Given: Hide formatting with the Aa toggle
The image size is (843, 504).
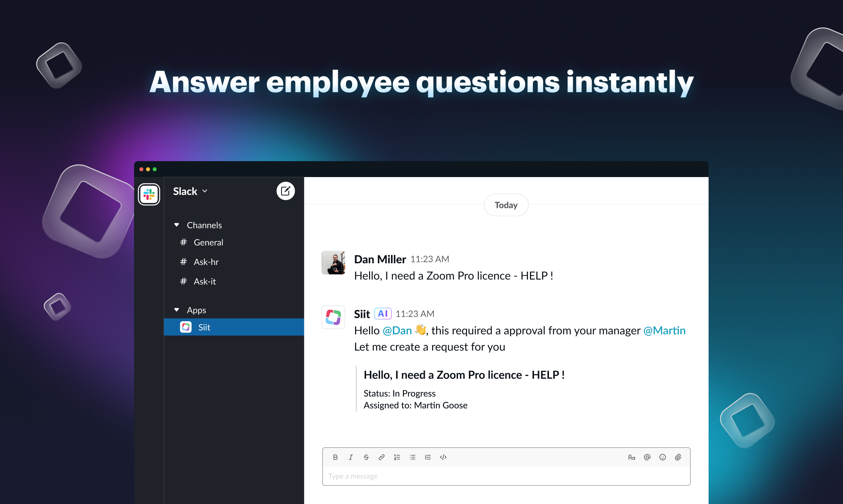Looking at the screenshot, I should click(x=632, y=457).
